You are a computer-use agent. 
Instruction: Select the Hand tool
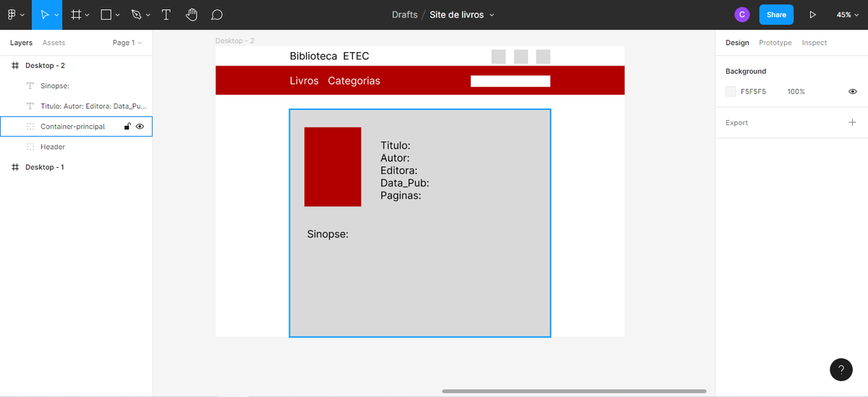coord(191,14)
